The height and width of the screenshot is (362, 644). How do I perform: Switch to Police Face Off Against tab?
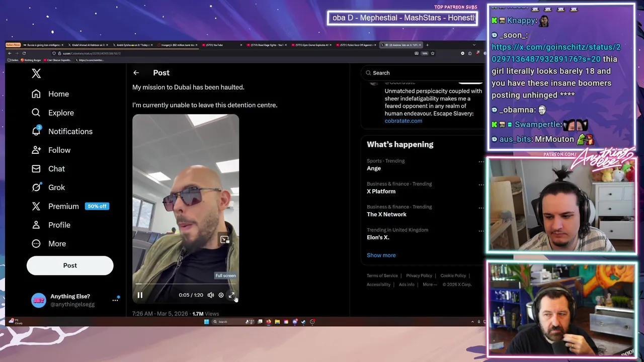(x=356, y=45)
